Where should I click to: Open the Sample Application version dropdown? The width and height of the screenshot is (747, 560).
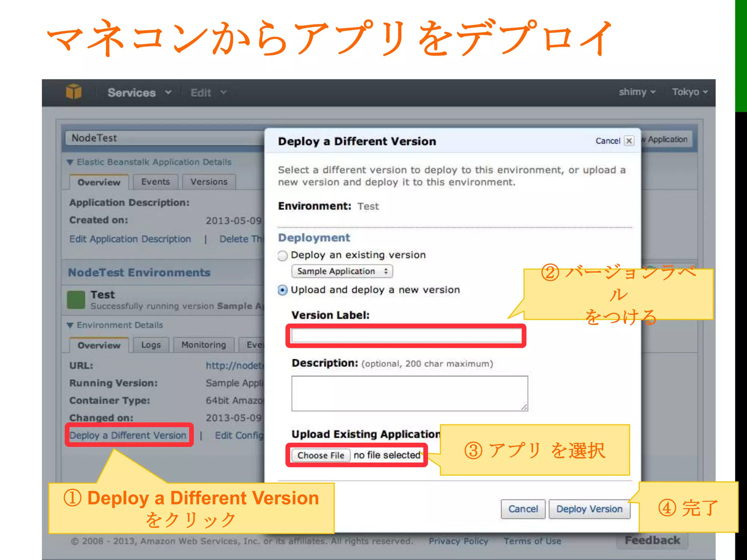(x=342, y=271)
